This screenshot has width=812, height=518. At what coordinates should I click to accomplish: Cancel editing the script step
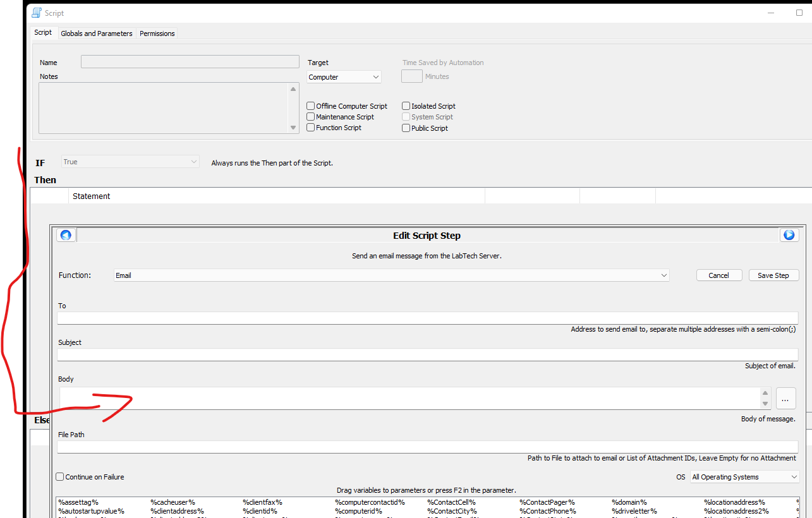[x=718, y=275]
